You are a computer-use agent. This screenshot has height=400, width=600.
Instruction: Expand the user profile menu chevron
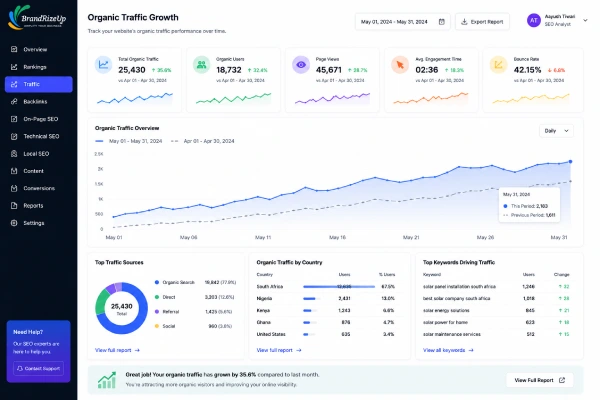point(585,20)
